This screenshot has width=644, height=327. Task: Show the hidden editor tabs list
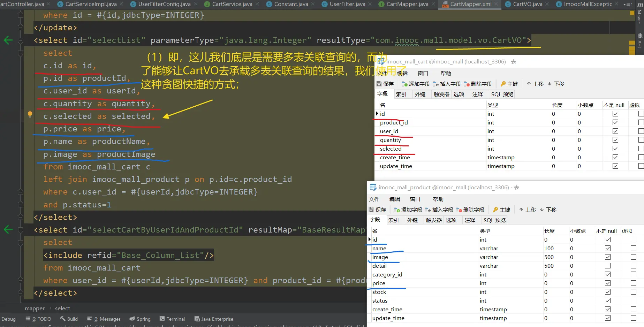(x=628, y=4)
